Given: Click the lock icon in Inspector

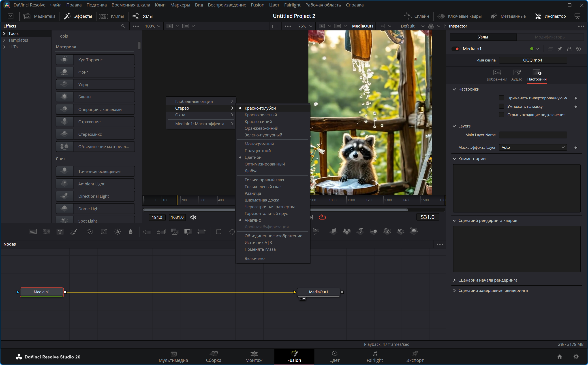Looking at the screenshot, I should [x=569, y=49].
